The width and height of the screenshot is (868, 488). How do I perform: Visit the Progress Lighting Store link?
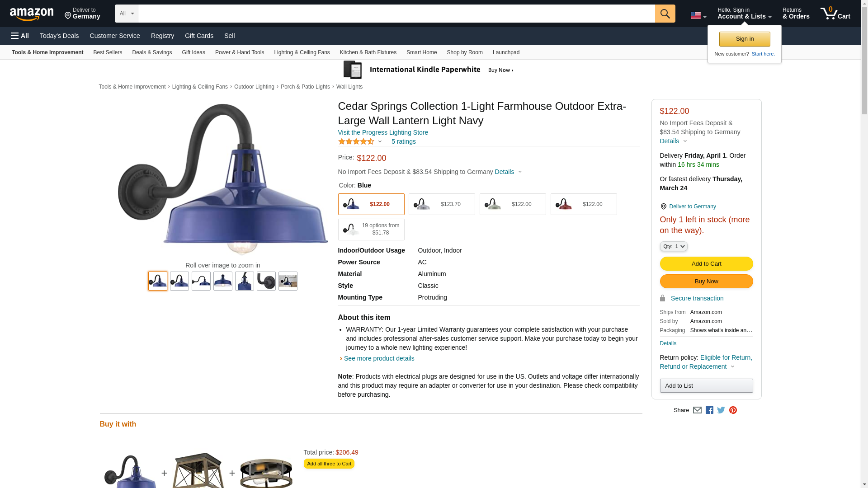click(383, 132)
